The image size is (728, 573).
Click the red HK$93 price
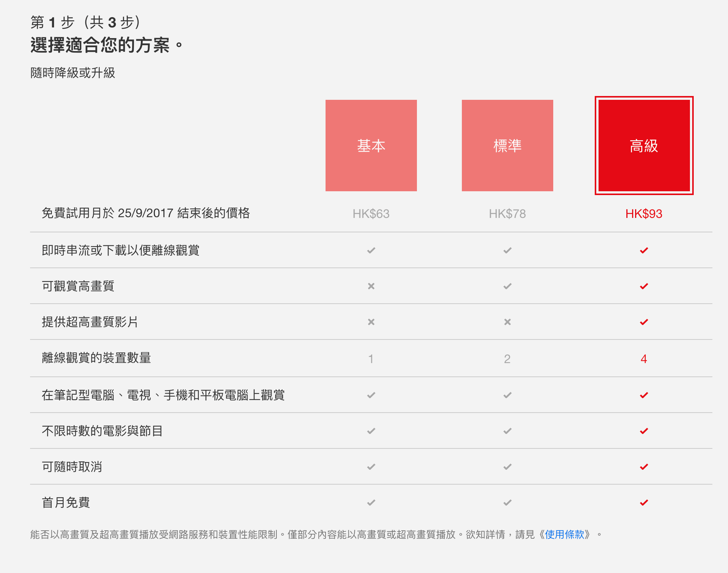[x=644, y=214]
